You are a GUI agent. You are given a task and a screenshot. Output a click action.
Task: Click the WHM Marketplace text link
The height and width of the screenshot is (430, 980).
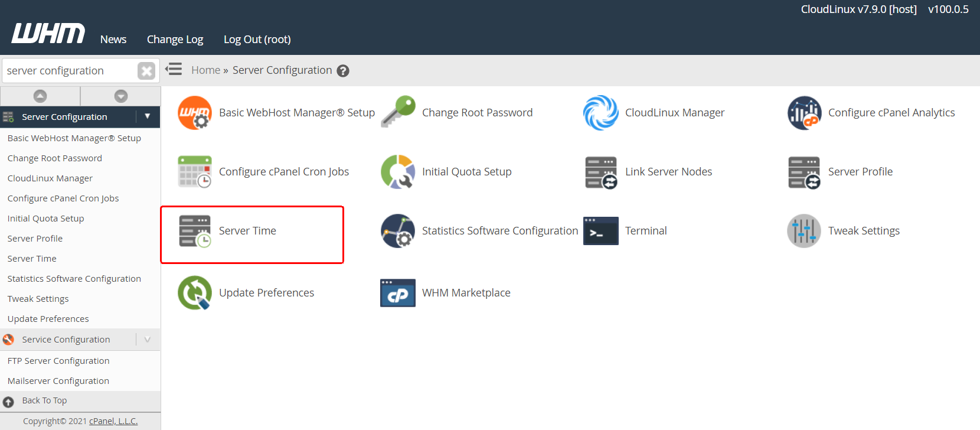pos(466,293)
